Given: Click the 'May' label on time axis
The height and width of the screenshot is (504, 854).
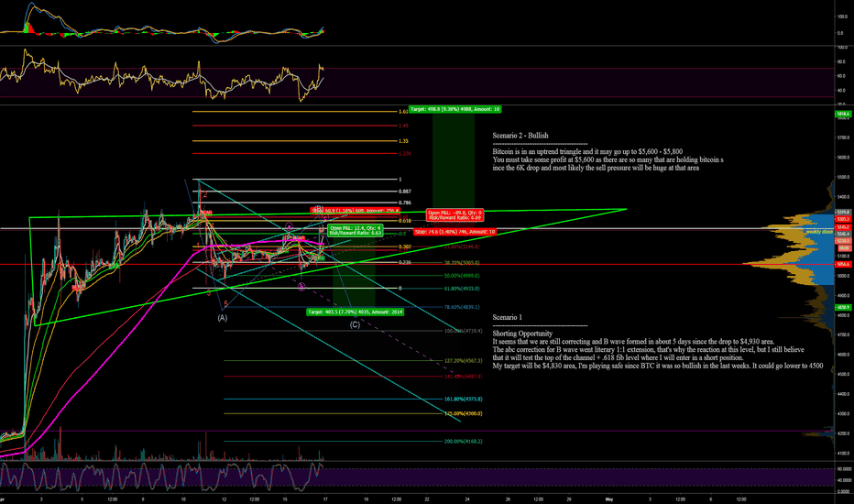Looking at the screenshot, I should (x=609, y=499).
